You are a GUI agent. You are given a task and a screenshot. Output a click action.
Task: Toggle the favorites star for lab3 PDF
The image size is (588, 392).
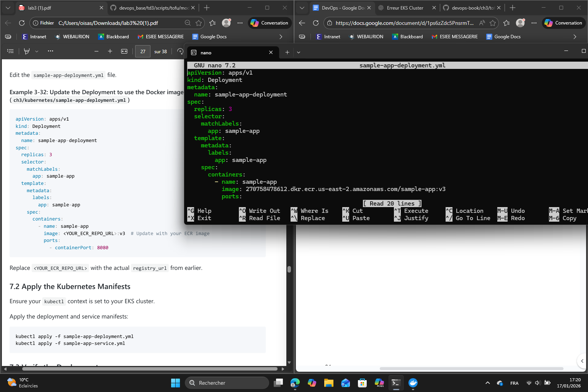click(x=199, y=23)
